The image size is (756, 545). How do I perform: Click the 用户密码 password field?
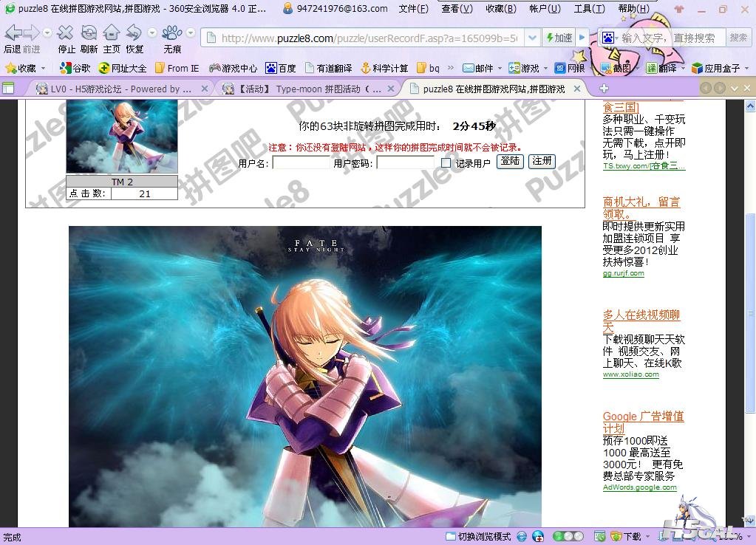click(405, 163)
